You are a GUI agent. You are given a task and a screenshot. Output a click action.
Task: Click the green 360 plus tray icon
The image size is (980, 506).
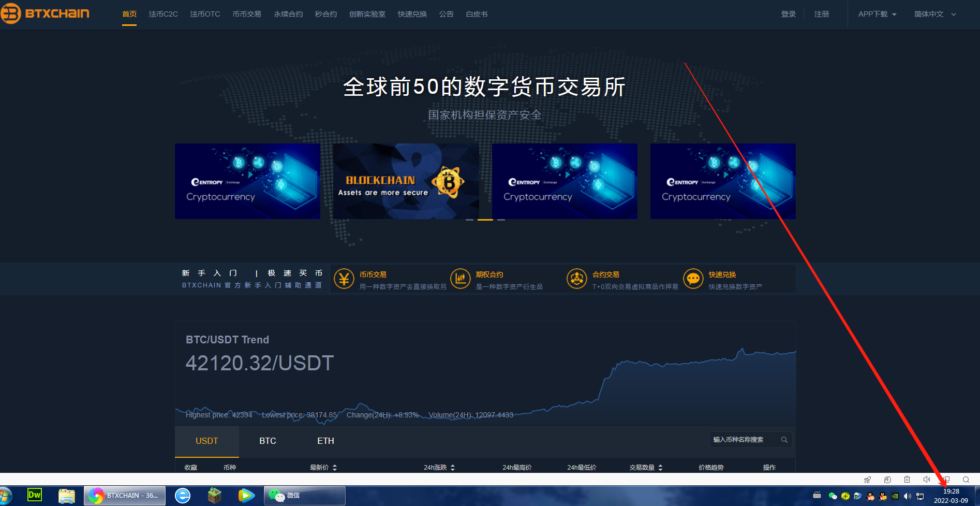845,496
